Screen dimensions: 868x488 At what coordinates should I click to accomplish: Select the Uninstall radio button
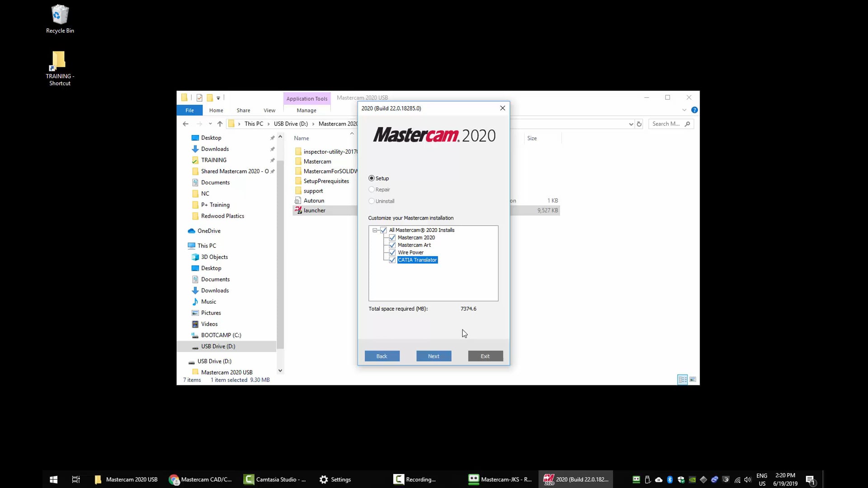coord(372,201)
